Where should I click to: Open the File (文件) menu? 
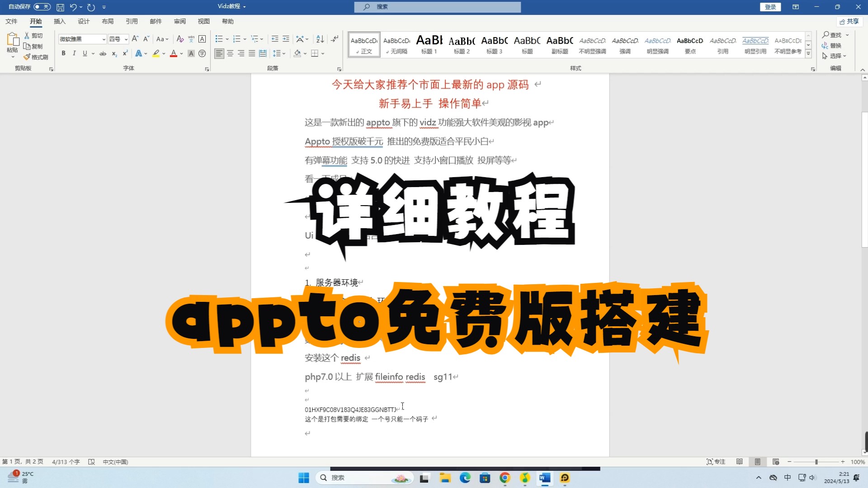[11, 21]
